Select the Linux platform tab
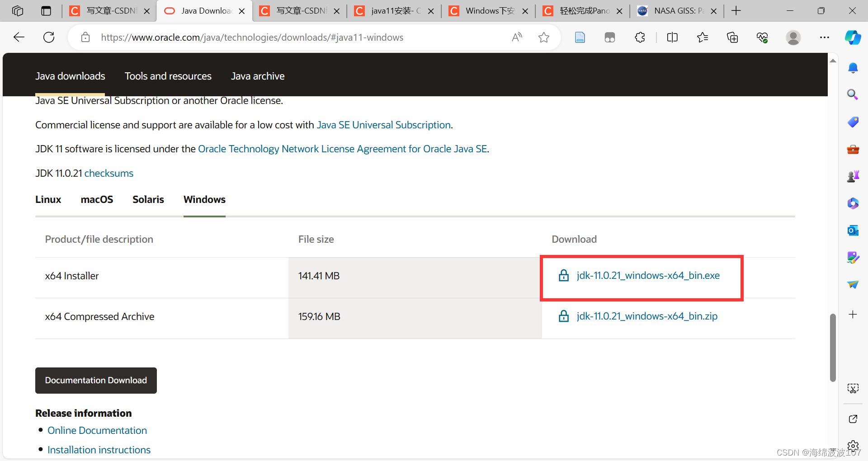Viewport: 868px width, 461px height. click(x=48, y=199)
